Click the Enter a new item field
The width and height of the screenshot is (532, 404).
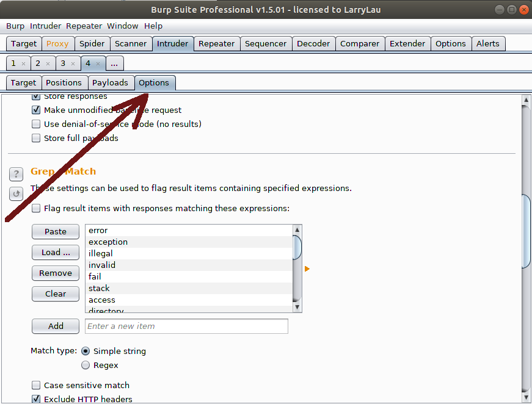point(187,326)
